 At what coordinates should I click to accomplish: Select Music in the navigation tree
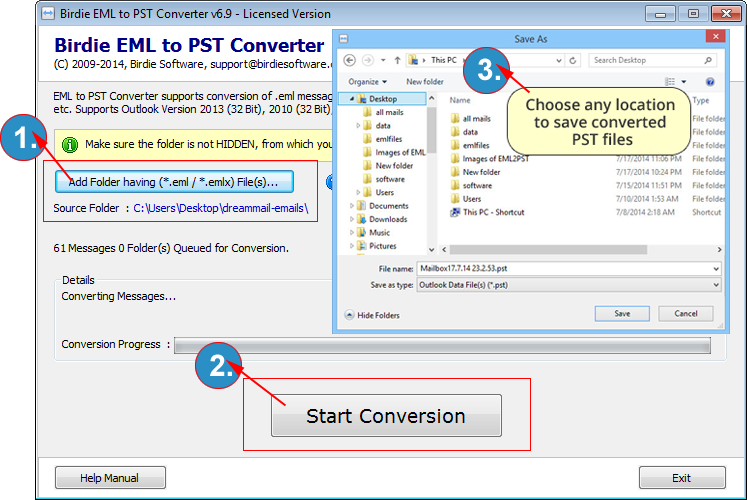tap(379, 232)
